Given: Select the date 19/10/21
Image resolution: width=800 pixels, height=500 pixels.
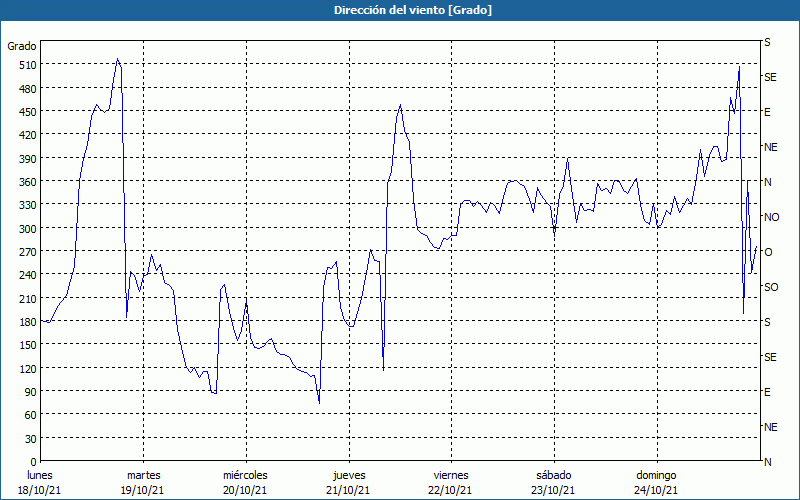Looking at the screenshot, I should click(143, 491).
